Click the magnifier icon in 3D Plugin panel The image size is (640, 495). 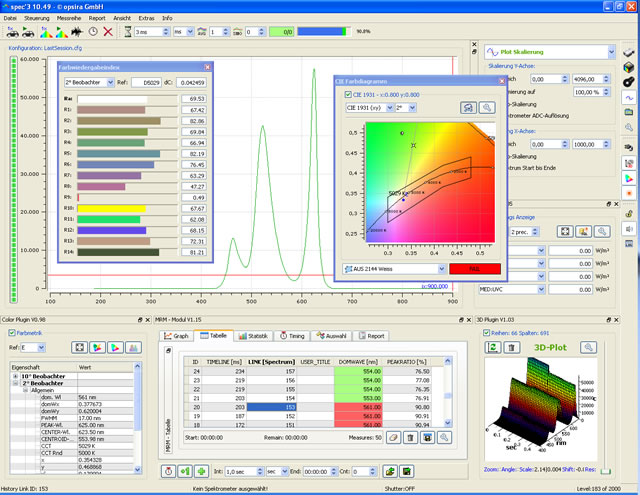click(x=590, y=346)
